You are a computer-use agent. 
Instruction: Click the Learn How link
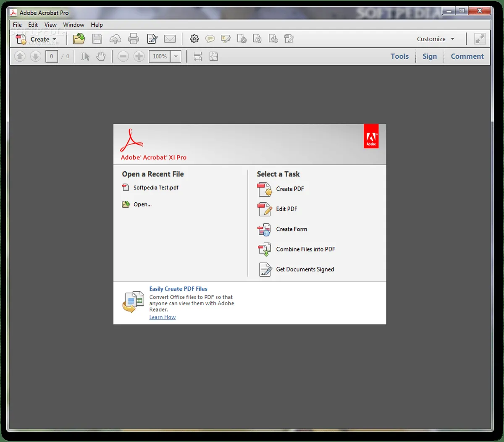(163, 317)
